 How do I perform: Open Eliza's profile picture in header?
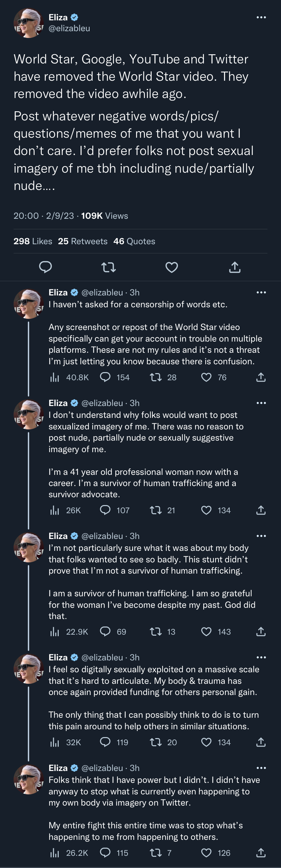pyautogui.click(x=29, y=23)
